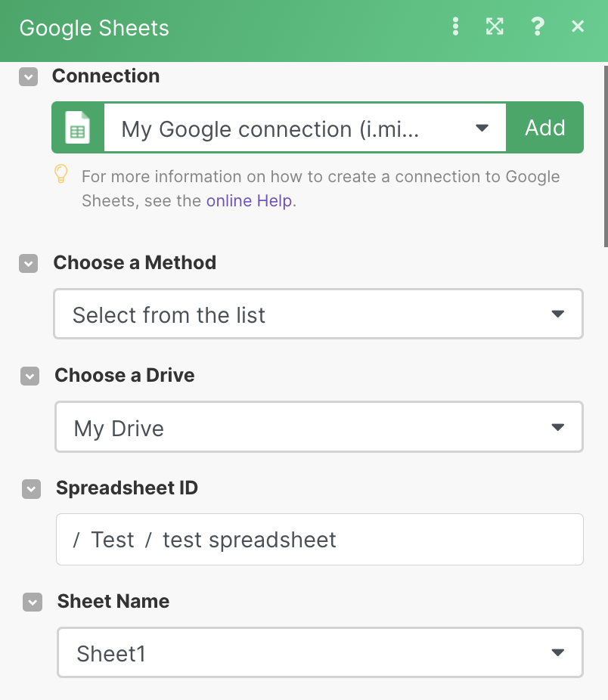
Task: Click the Add connection button
Action: pos(544,128)
